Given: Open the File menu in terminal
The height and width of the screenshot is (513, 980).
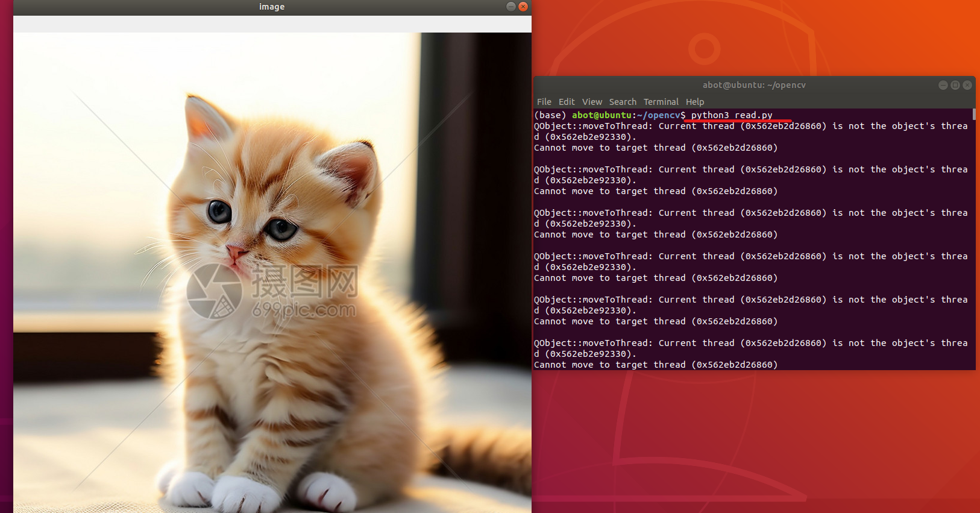Looking at the screenshot, I should pos(544,102).
